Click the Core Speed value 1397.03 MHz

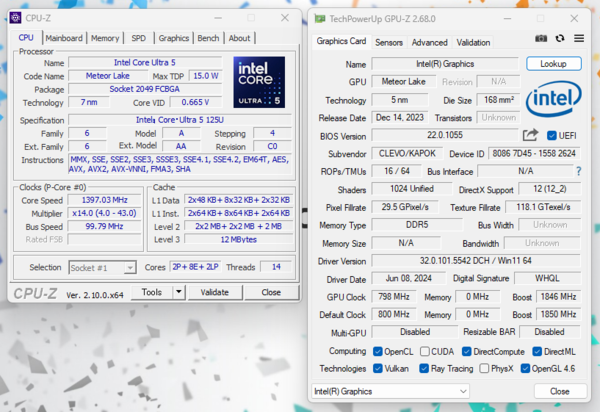(104, 200)
